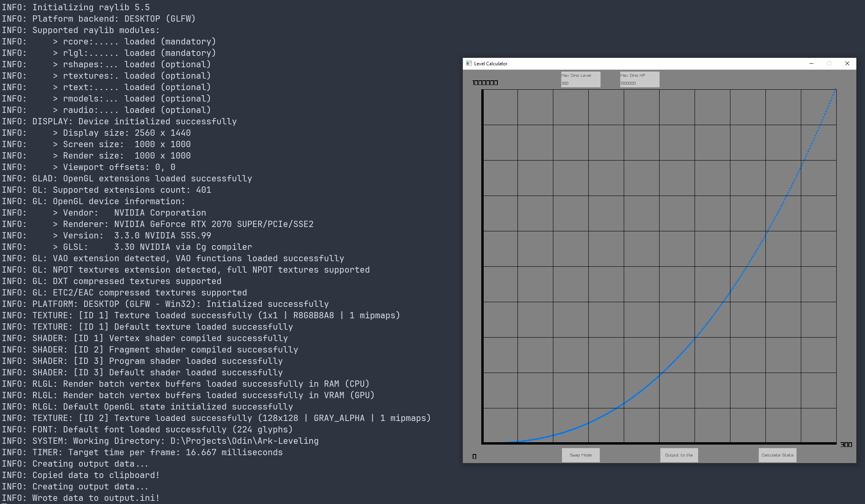Screen dimensions: 865x504
Task: Click 'Viewport offsets: 0, 0' log line
Action: coord(89,167)
